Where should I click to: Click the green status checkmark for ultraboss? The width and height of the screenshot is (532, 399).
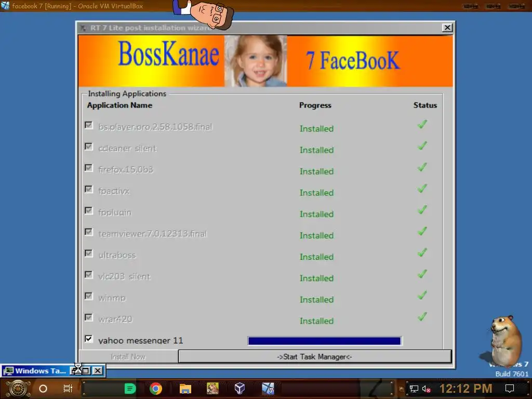[x=422, y=252]
